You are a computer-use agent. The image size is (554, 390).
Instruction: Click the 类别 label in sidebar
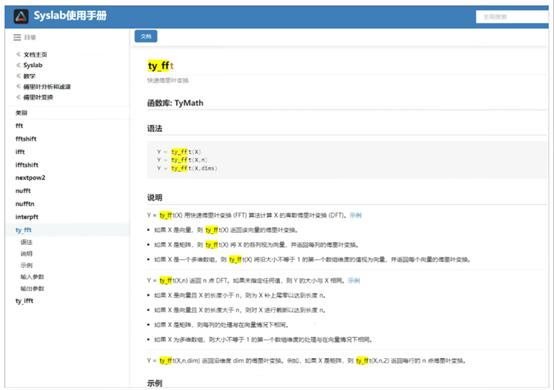[21, 113]
